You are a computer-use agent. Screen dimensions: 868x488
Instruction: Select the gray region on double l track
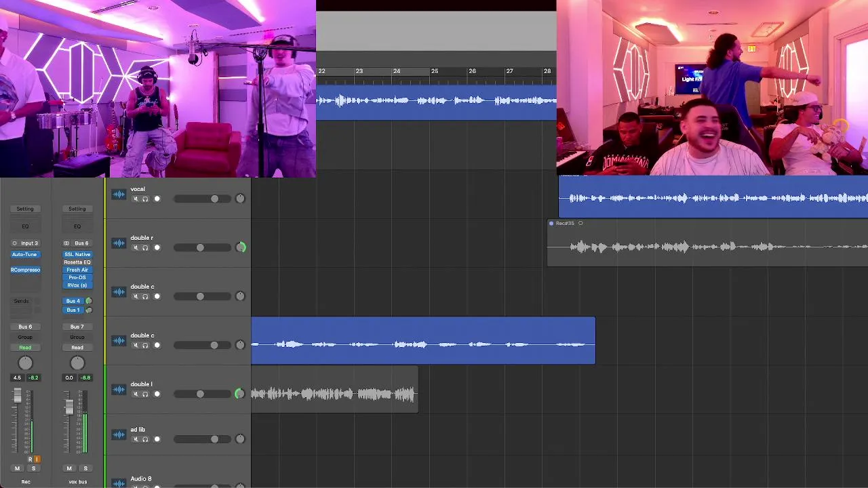334,390
